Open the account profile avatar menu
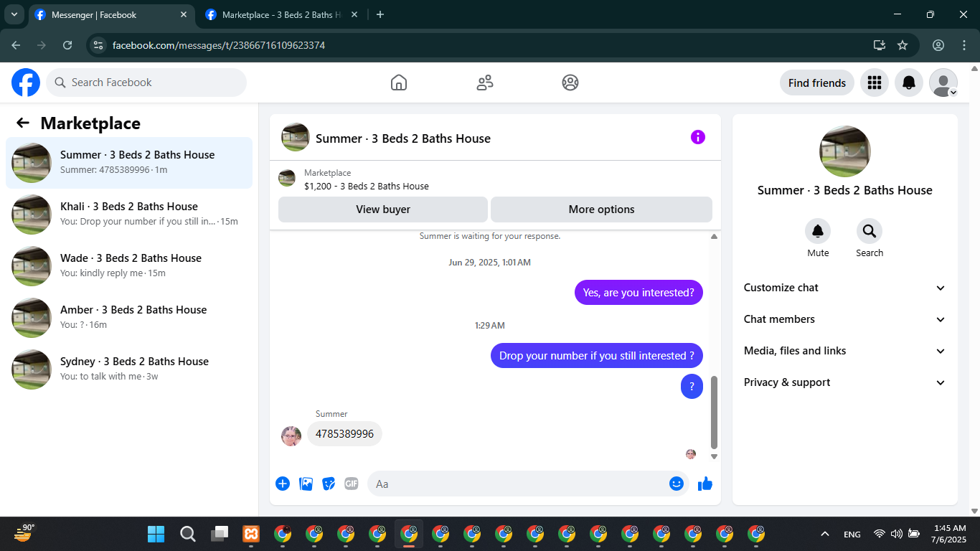The image size is (980, 551). pyautogui.click(x=943, y=83)
